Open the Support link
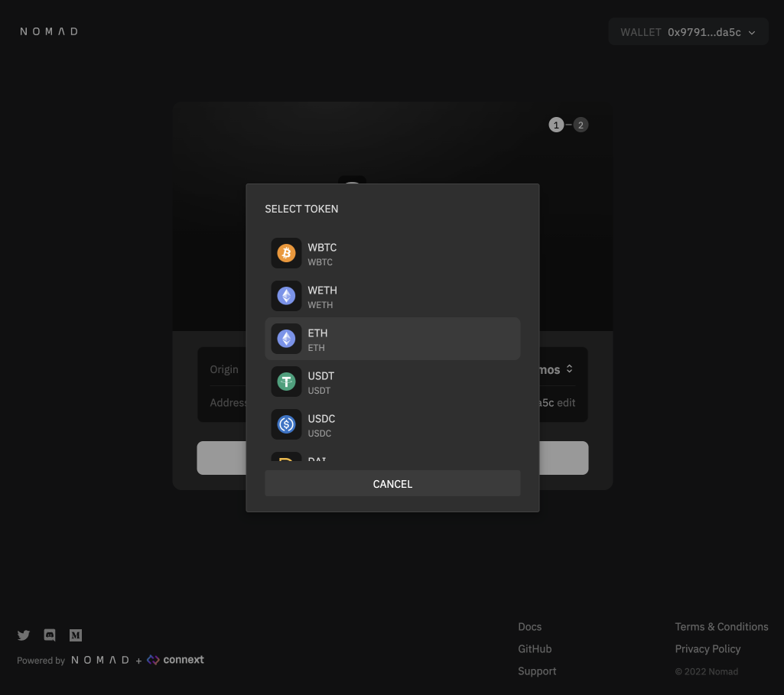Screen dimensions: 784x695 tap(537, 671)
